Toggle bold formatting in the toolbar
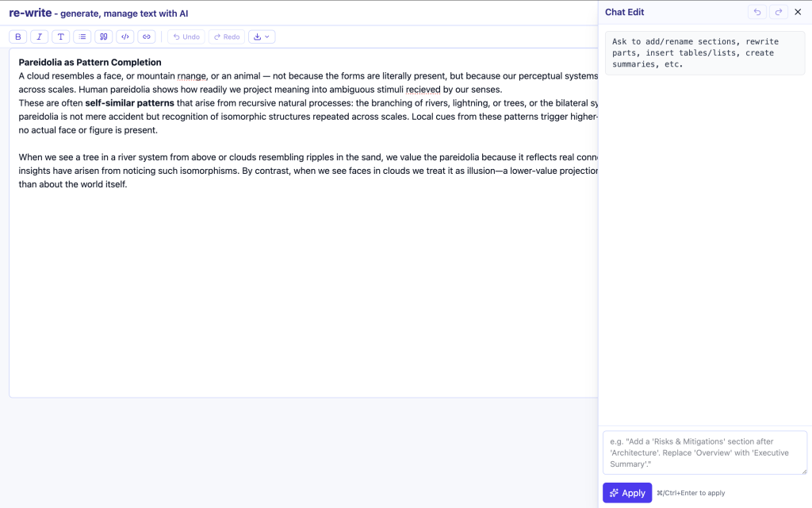The image size is (812, 508). tap(18, 37)
